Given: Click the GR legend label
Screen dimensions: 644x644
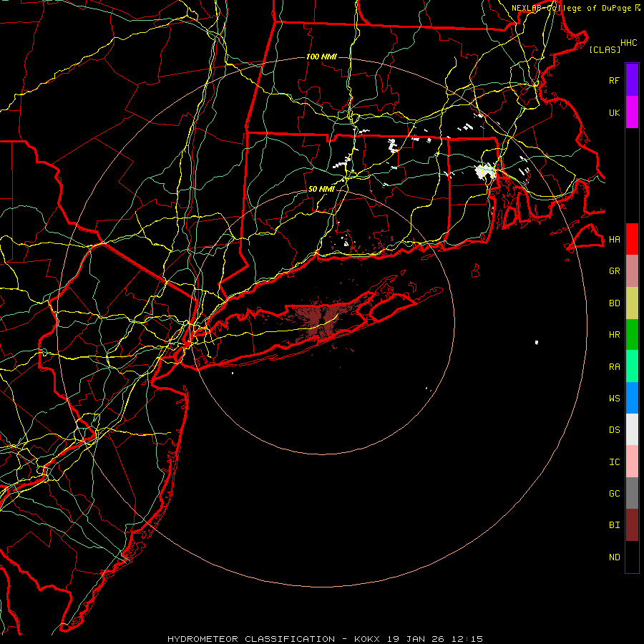Looking at the screenshot, I should pyautogui.click(x=614, y=271).
